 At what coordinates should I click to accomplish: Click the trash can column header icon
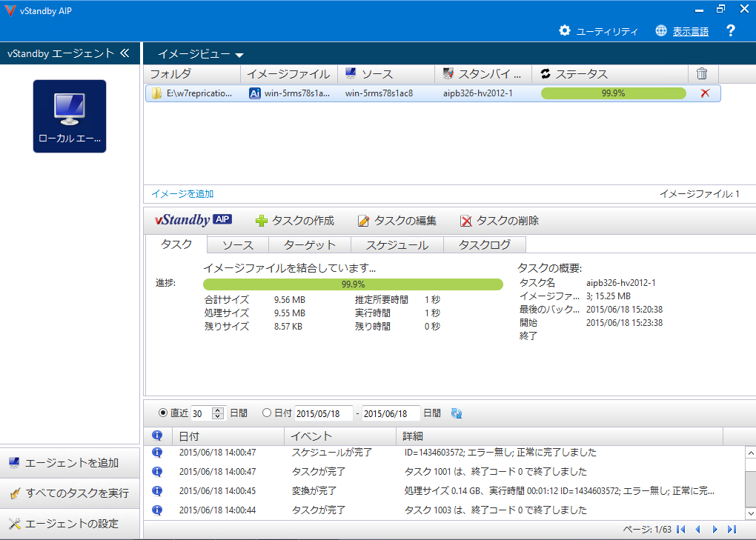[702, 74]
